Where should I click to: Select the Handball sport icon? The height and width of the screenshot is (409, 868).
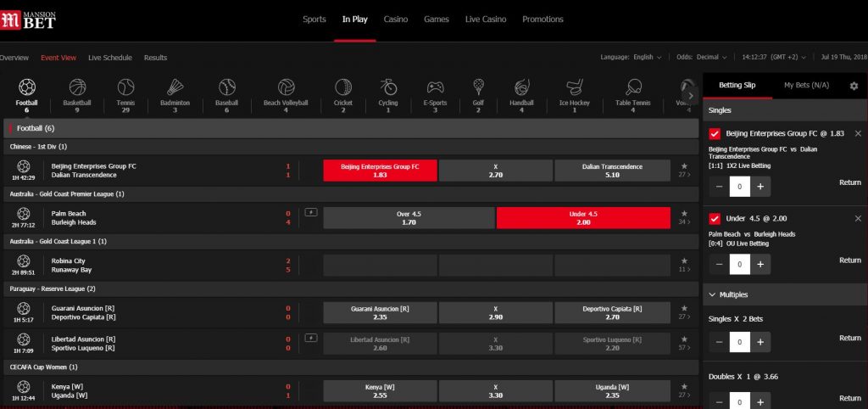pos(521,87)
